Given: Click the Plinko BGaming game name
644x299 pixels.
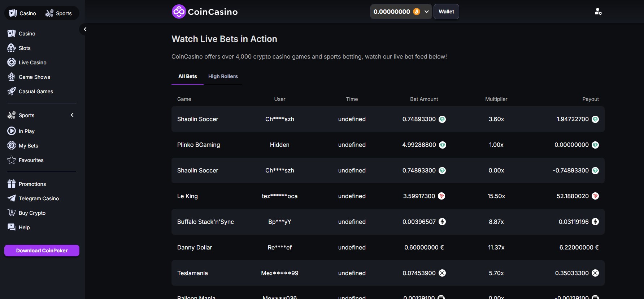Looking at the screenshot, I should [199, 145].
